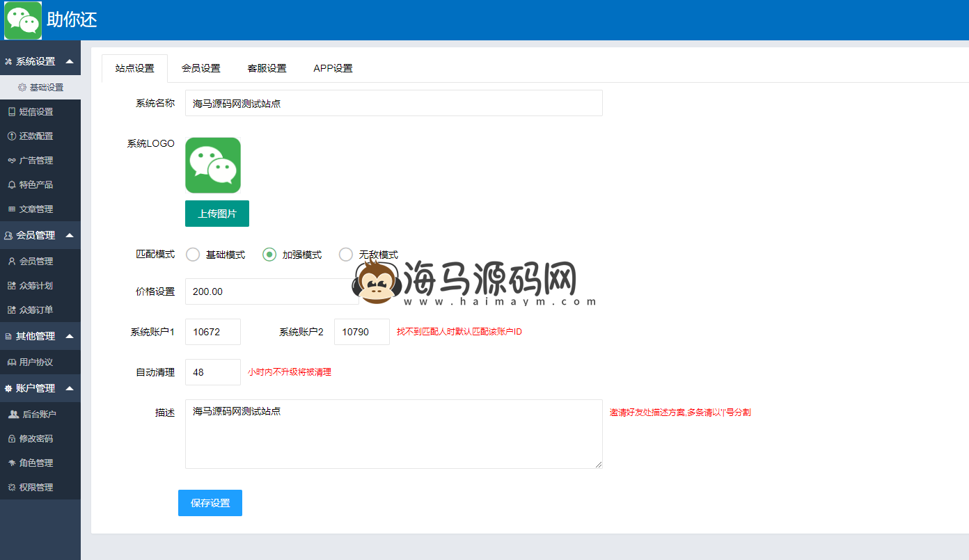Viewport: 969px width, 560px height.
Task: Click the 上传图片 button
Action: 217,214
